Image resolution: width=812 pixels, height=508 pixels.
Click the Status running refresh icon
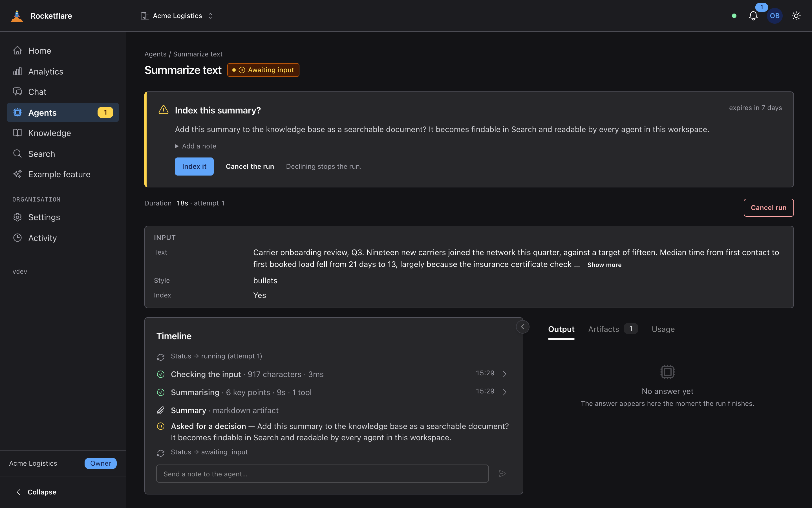point(161,357)
